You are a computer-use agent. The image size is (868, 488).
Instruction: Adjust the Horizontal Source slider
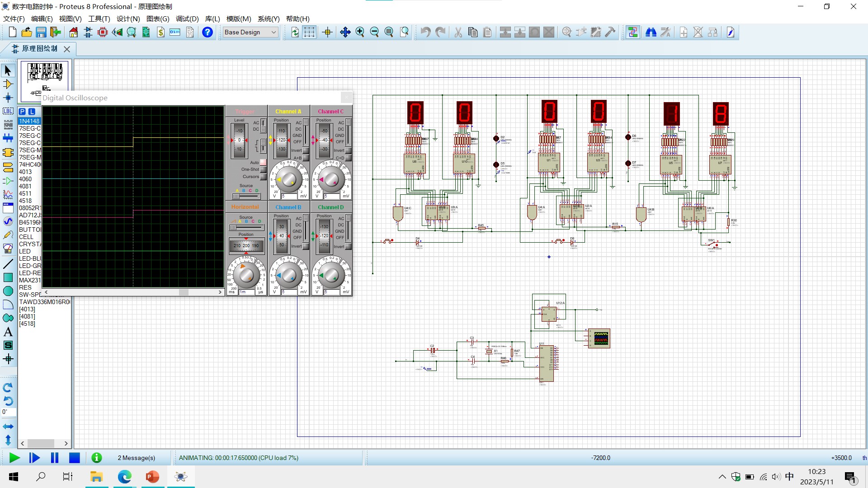[246, 228]
